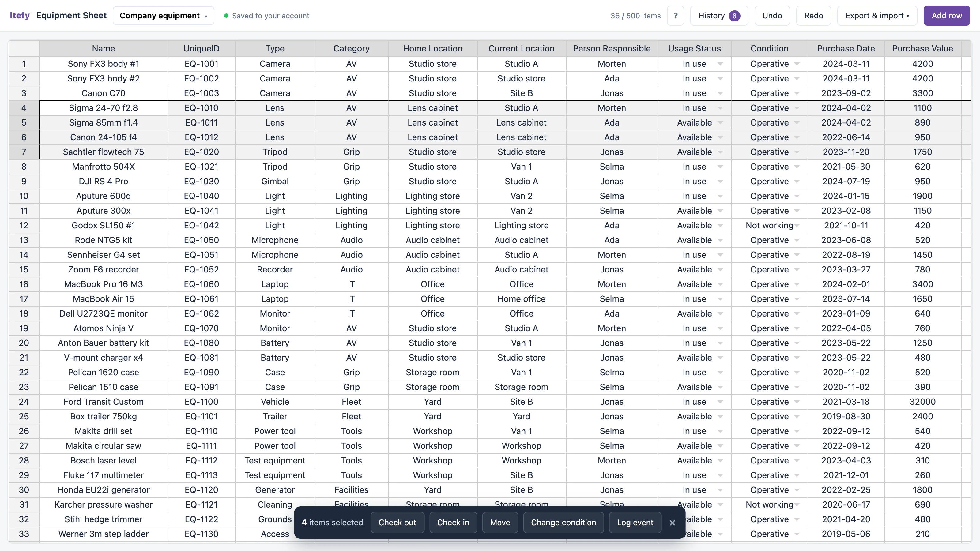Check out the selected items
Viewport: 980px width, 551px height.
tap(397, 523)
